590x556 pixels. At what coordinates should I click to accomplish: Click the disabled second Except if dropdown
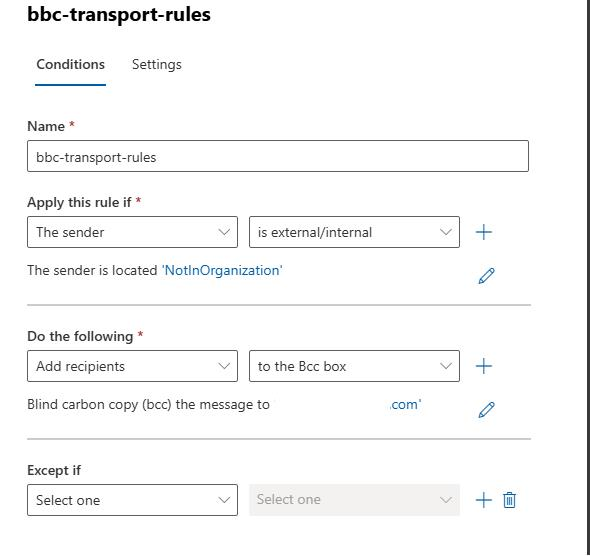tap(354, 500)
